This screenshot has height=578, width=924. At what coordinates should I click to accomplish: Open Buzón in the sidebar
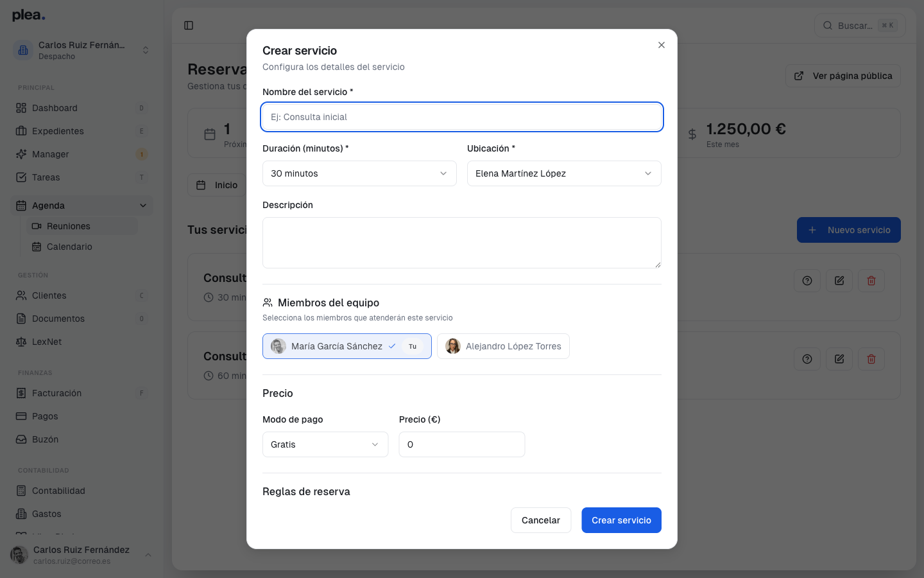pyautogui.click(x=81, y=439)
